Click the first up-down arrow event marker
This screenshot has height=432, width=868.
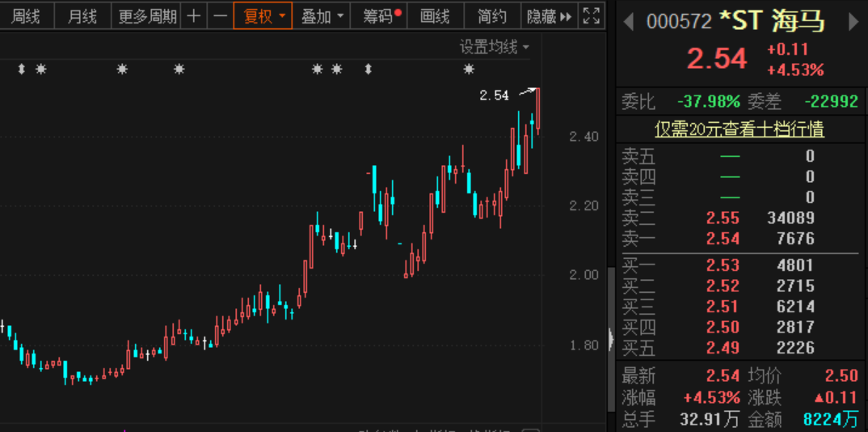coord(22,70)
